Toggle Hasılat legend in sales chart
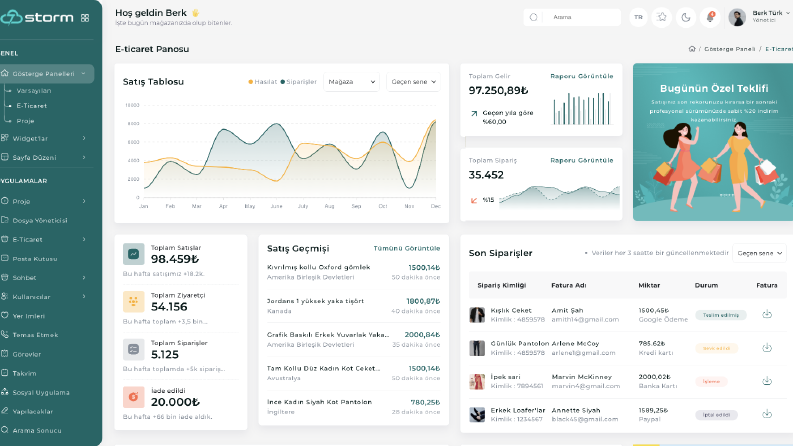Screen dimensions: 793x446 click(x=262, y=82)
